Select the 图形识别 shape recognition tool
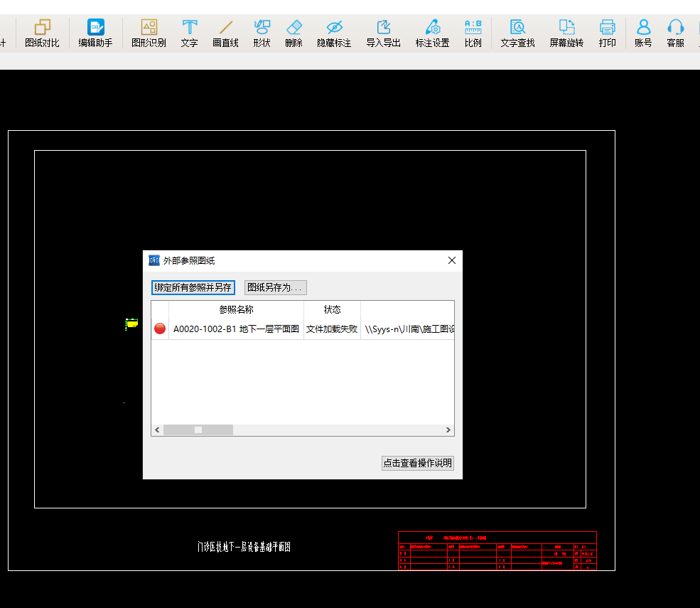The width and height of the screenshot is (700, 608). coord(149,33)
